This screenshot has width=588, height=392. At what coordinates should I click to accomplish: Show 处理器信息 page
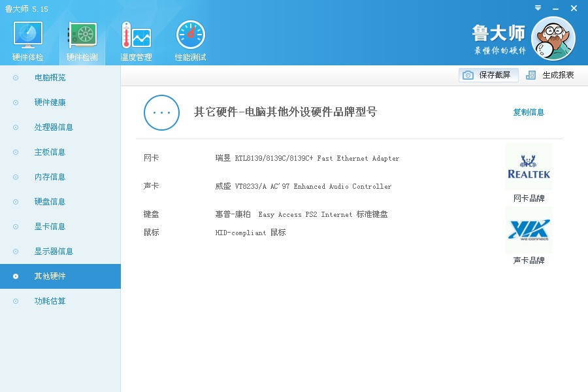pyautogui.click(x=54, y=127)
